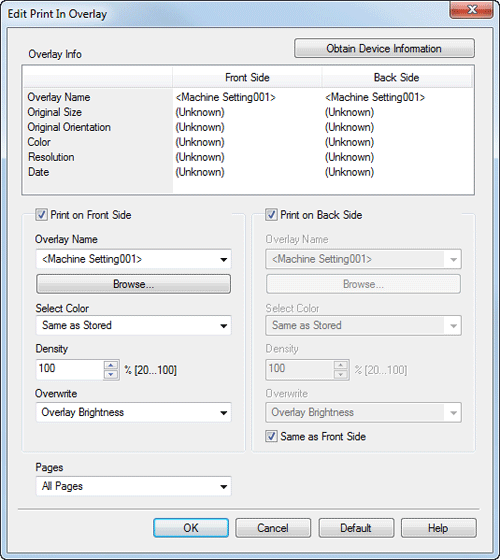Click the Cancel button
The width and height of the screenshot is (500, 560).
click(x=273, y=528)
